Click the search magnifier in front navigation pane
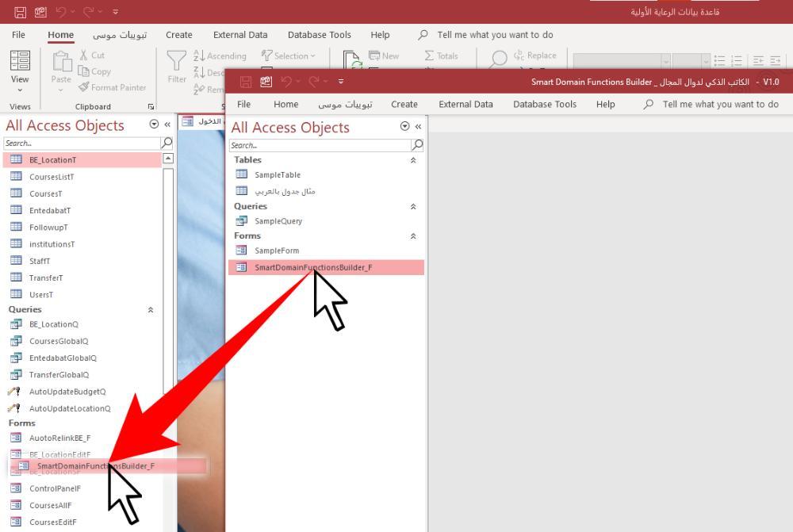The width and height of the screenshot is (793, 532). [x=417, y=145]
